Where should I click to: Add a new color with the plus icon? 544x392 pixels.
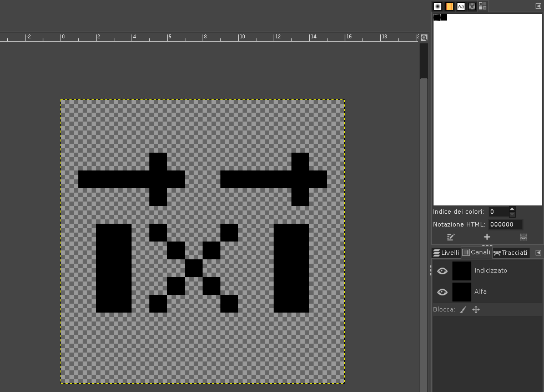pos(487,237)
